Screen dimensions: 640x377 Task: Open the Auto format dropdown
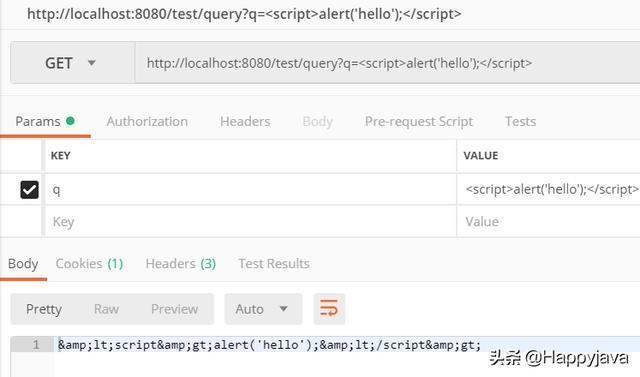(263, 309)
